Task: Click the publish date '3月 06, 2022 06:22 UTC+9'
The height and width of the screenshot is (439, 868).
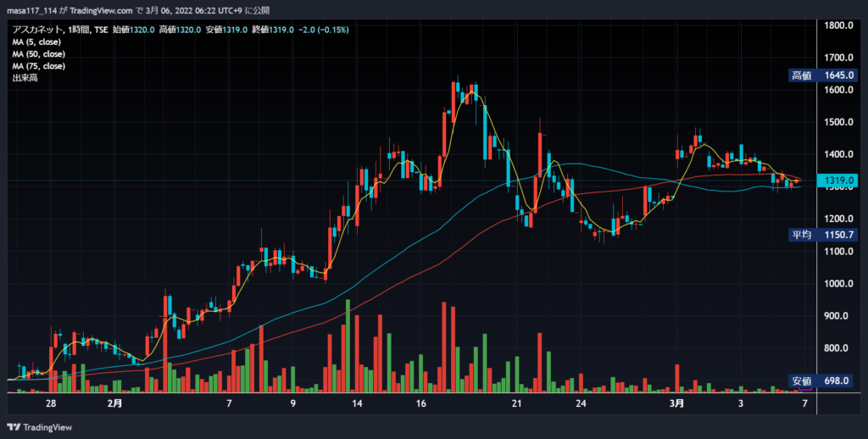Action: 194,10
